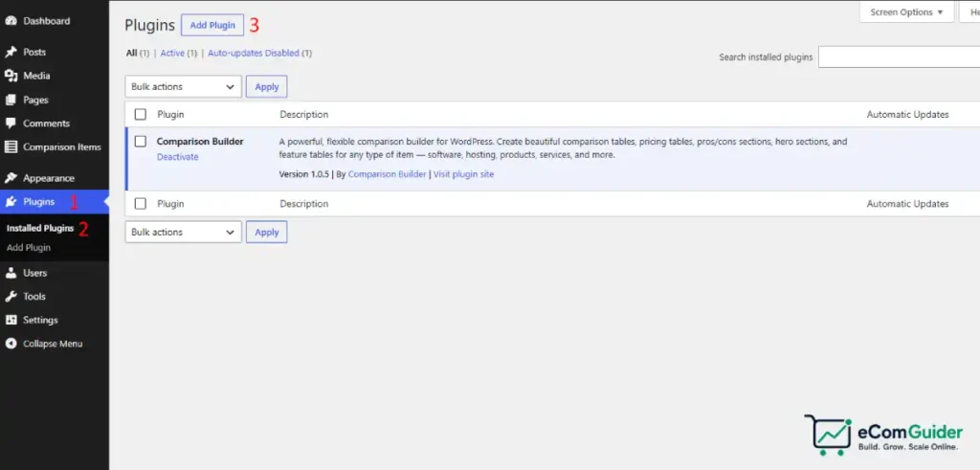Click the top Apply button
Screen dimensions: 980x470
267,87
